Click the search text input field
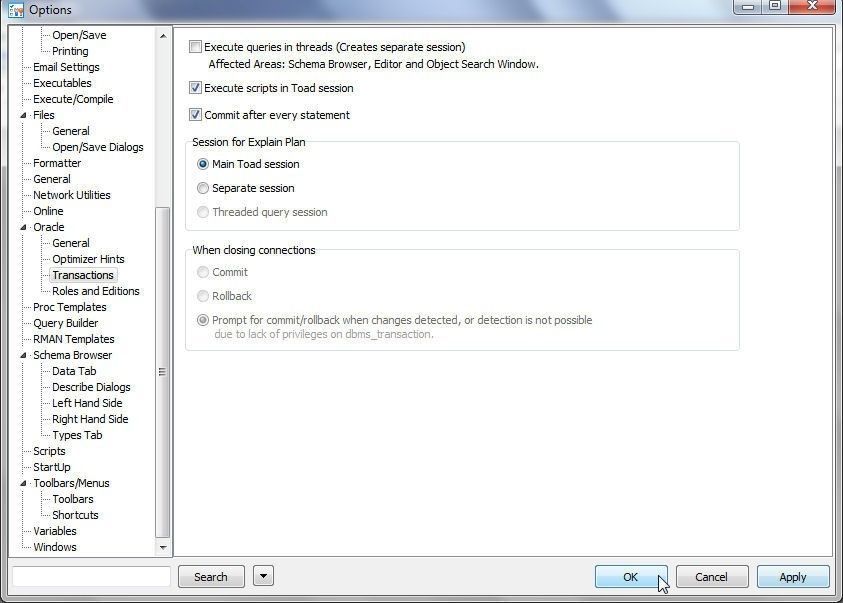This screenshot has height=603, width=843. (91, 576)
